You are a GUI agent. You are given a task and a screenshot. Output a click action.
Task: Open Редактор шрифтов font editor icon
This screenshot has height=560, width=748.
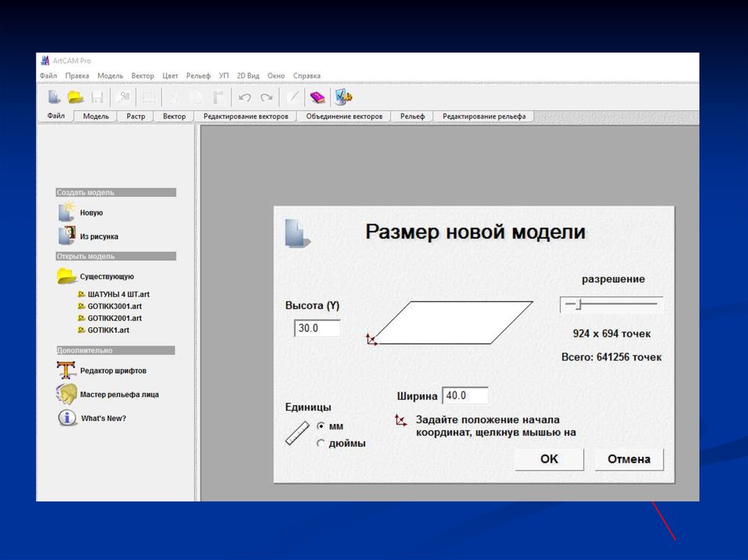pyautogui.click(x=66, y=370)
